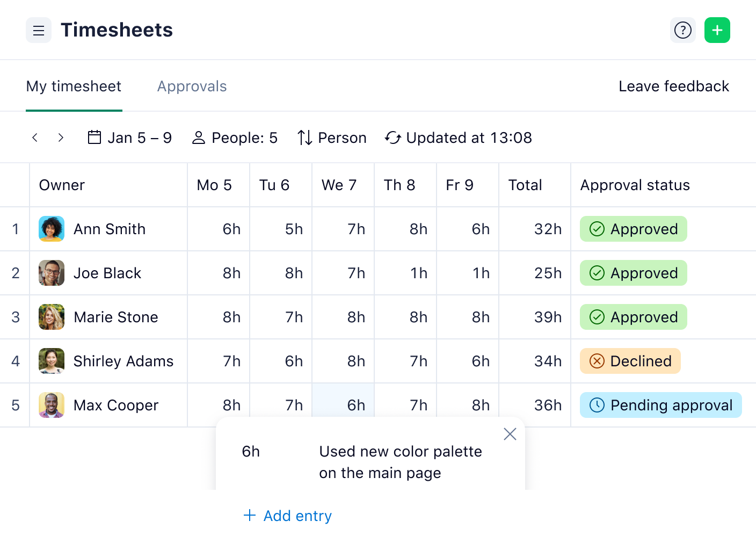Select the My timesheet tab
The height and width of the screenshot is (550, 756).
pyautogui.click(x=74, y=86)
